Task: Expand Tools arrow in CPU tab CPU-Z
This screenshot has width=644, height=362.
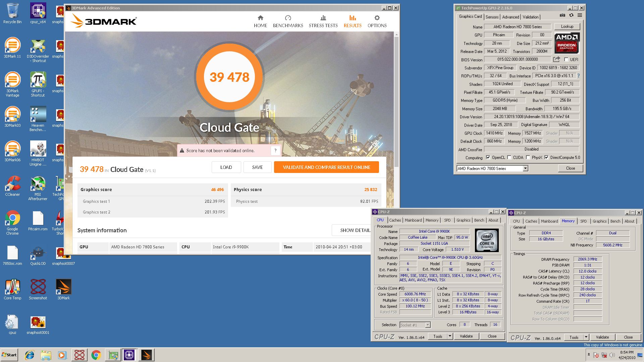Action: click(450, 336)
